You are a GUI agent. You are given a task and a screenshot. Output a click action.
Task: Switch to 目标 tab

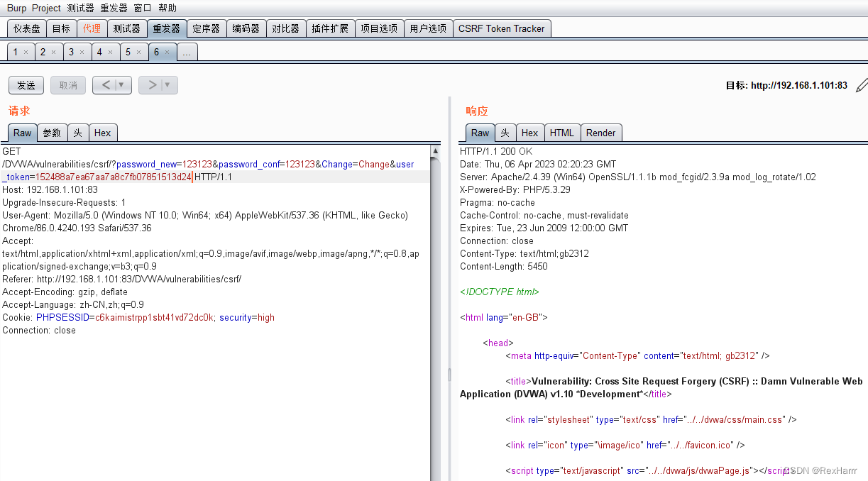tap(61, 28)
